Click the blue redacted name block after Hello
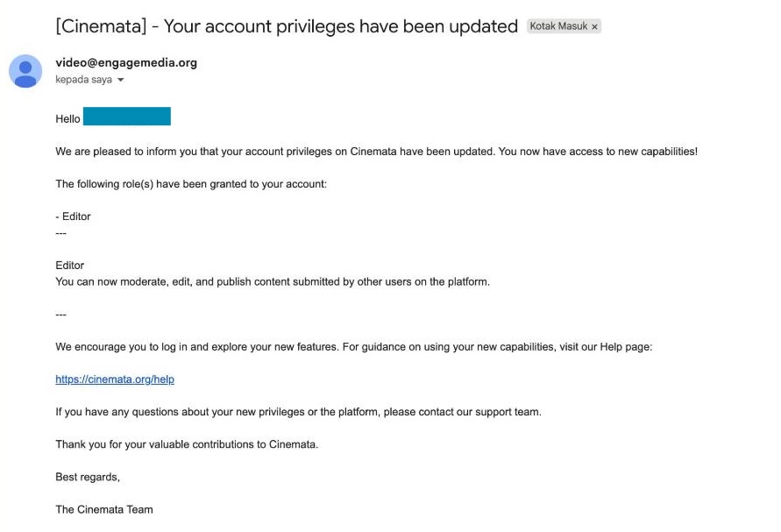 click(x=127, y=117)
